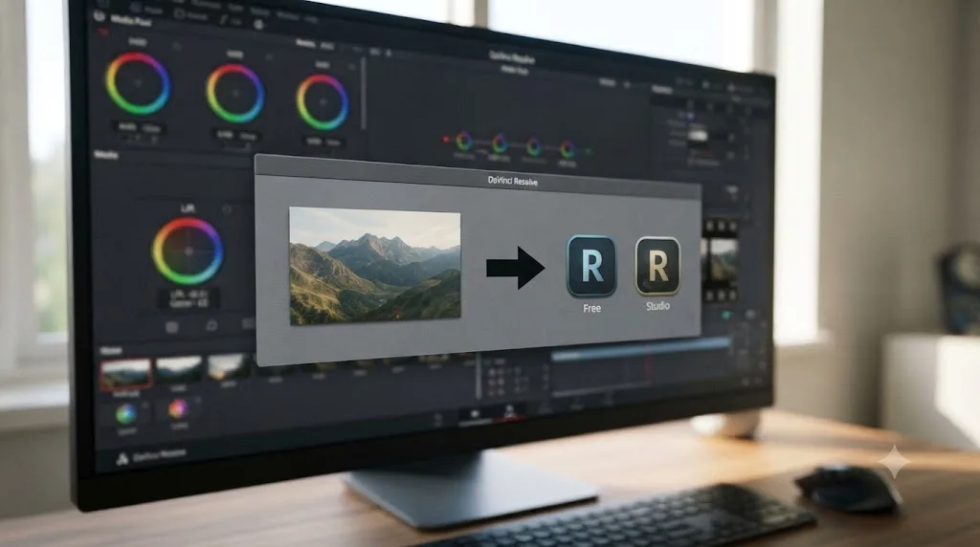Screen dimensions: 980x547
Task: Select the third node in the node graph
Action: pos(533,146)
